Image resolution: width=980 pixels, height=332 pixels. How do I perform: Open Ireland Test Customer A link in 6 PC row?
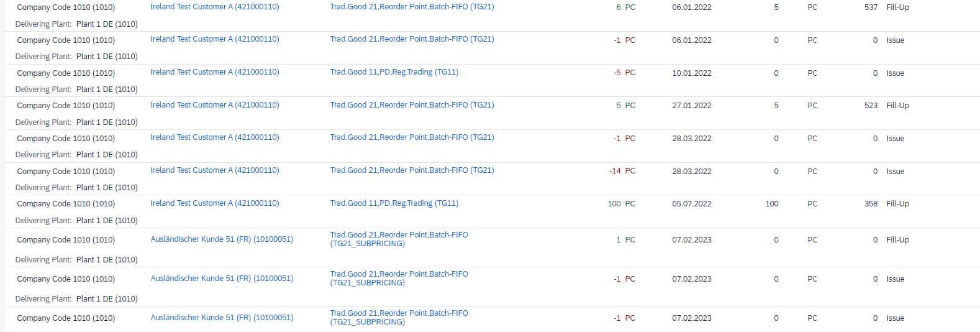(214, 7)
